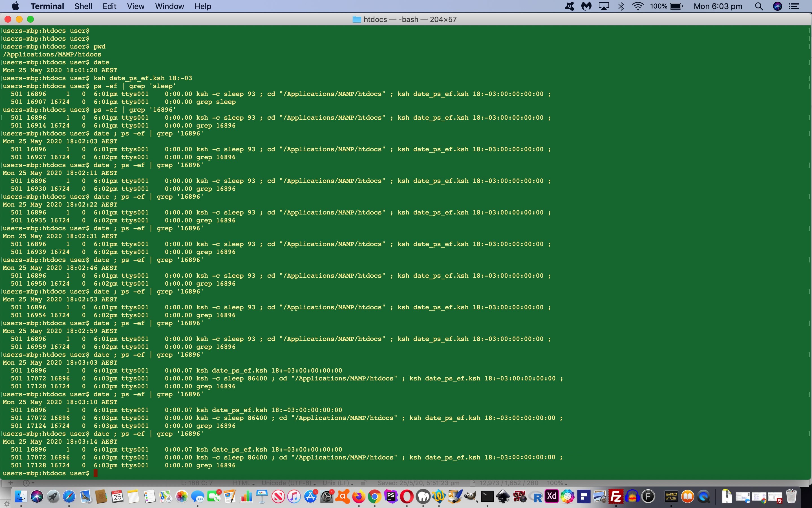Open the Shell menu
The image size is (812, 508).
pyautogui.click(x=83, y=6)
